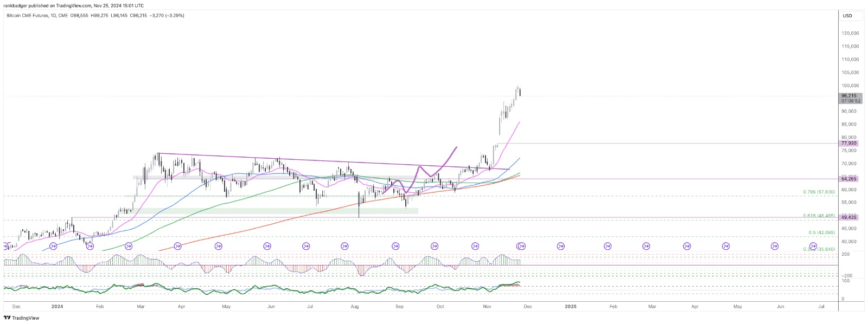Select the rollover marker in late November 2024
The width and height of the screenshot is (868, 324).
(521, 246)
